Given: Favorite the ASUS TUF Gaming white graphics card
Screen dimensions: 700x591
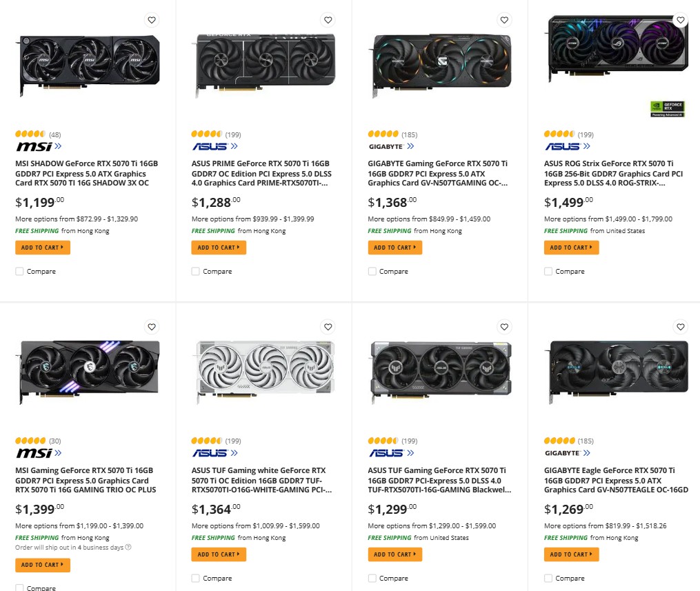Looking at the screenshot, I should point(328,327).
